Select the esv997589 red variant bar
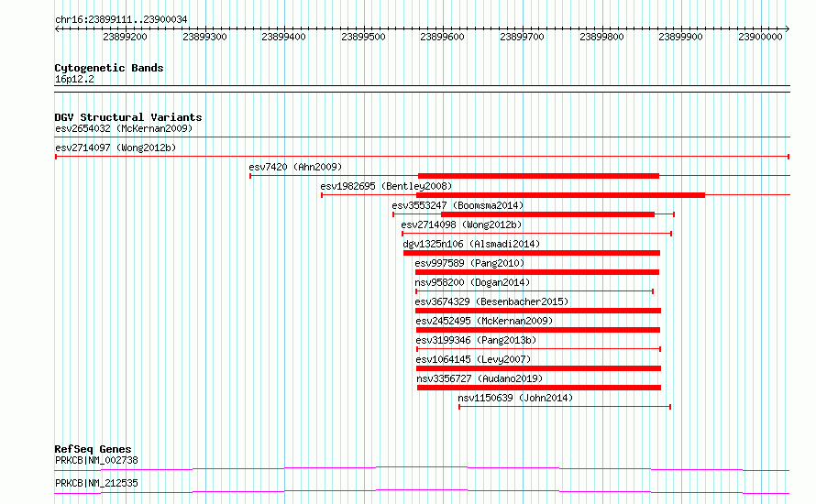Screen dimensions: 816x504 point(537,272)
